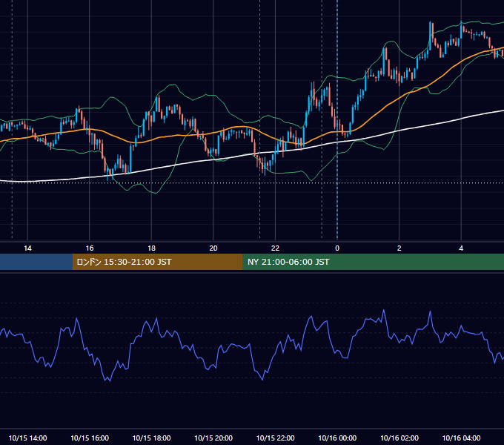Screen dimensions: 504x445
Task: Click the 10/15 20:00 date label
Action: pyautogui.click(x=213, y=438)
